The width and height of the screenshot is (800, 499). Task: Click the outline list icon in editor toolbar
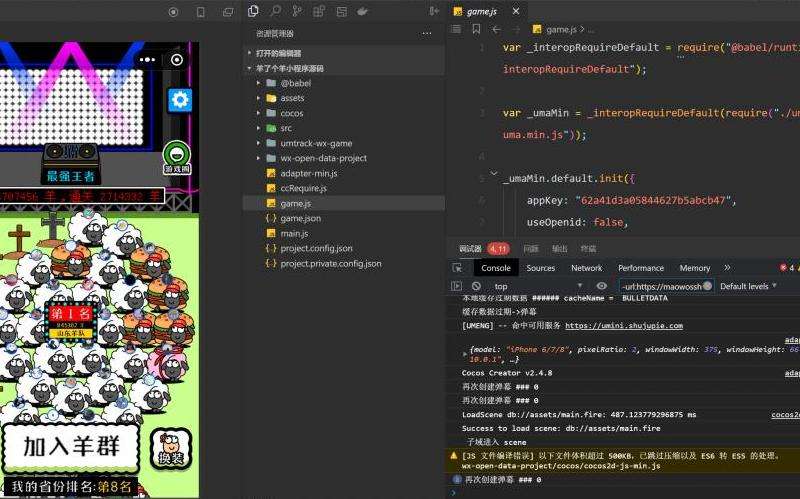tap(456, 29)
